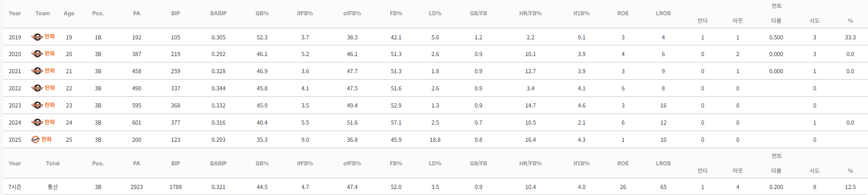
Task: Click the Hanwha logo in the 2023 row
Action: coord(37,105)
